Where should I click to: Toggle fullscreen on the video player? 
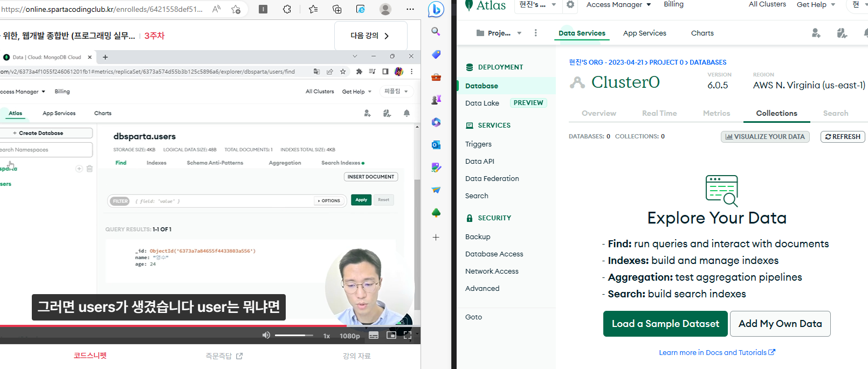click(x=408, y=335)
